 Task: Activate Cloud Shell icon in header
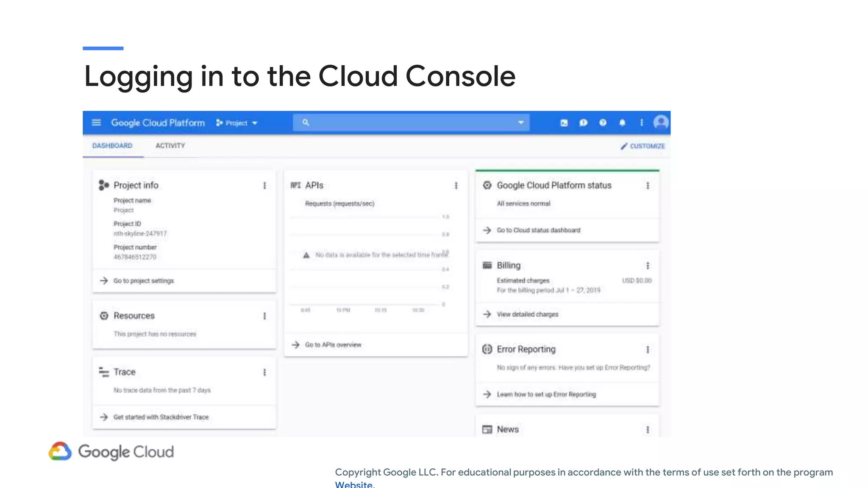564,123
